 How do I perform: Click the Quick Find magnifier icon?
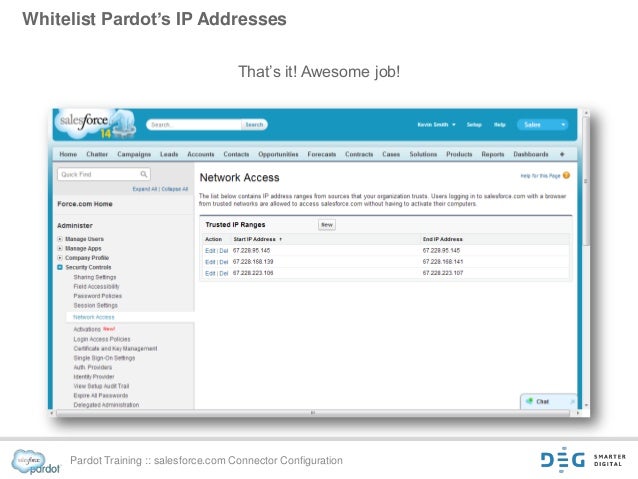[x=144, y=174]
